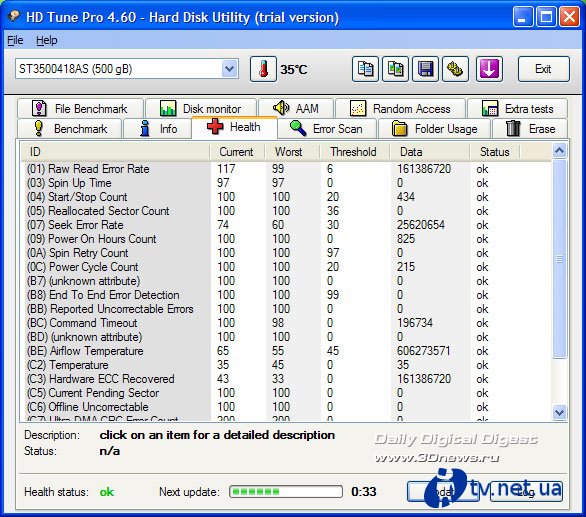Select Command Timeout attribute row

tap(286, 323)
